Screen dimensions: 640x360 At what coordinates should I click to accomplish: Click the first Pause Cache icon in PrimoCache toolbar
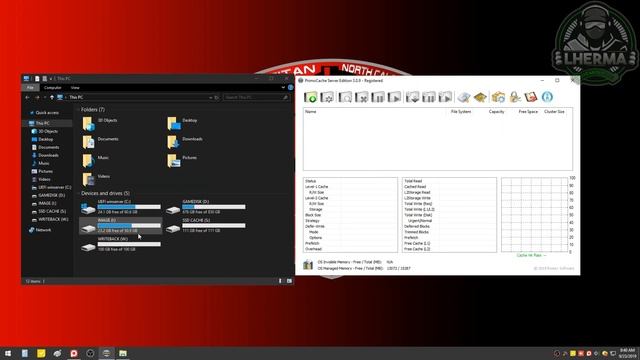pos(378,97)
